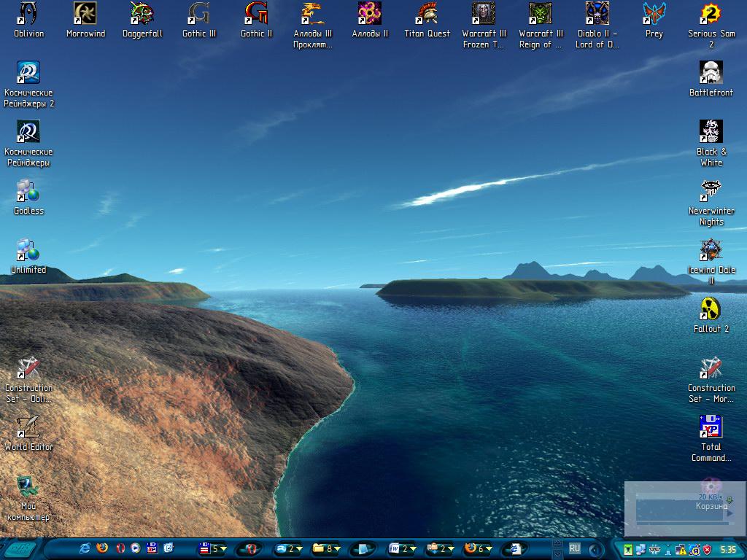747x560 pixels.
Task: Open the network warning triangle tray icon
Action: (x=681, y=550)
